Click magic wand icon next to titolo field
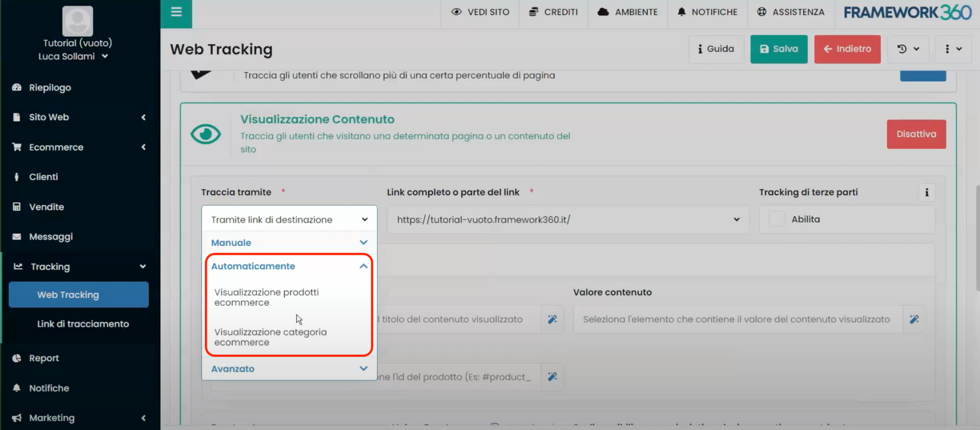The image size is (980, 430). (x=552, y=319)
